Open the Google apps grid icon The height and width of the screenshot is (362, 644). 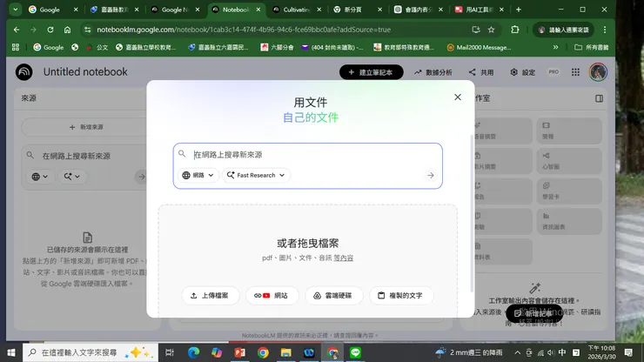(x=575, y=72)
